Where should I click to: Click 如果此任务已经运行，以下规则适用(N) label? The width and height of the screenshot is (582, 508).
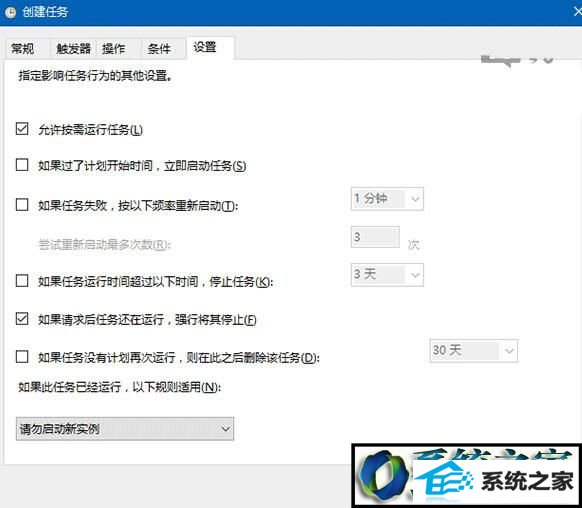[x=120, y=387]
